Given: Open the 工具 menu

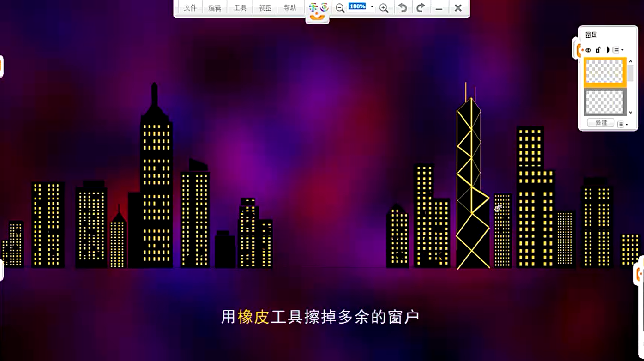Looking at the screenshot, I should tap(240, 8).
